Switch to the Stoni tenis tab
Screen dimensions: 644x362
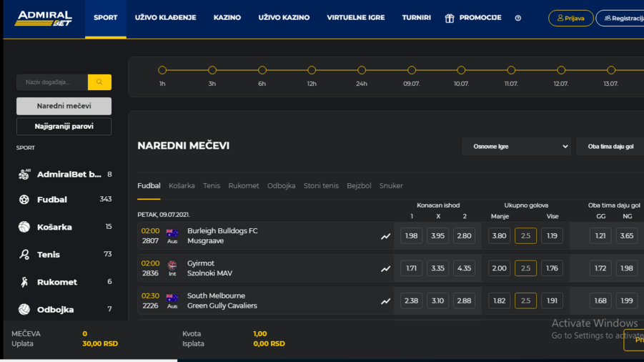321,186
